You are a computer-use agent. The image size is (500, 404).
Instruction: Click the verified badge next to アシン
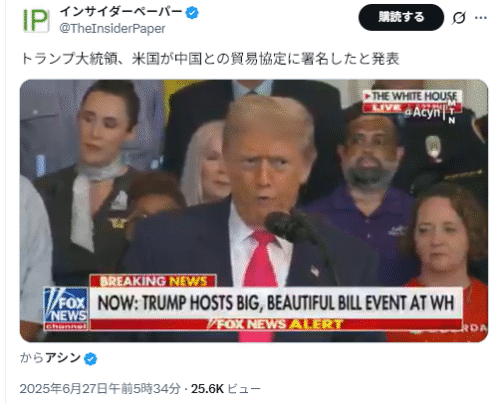90,359
